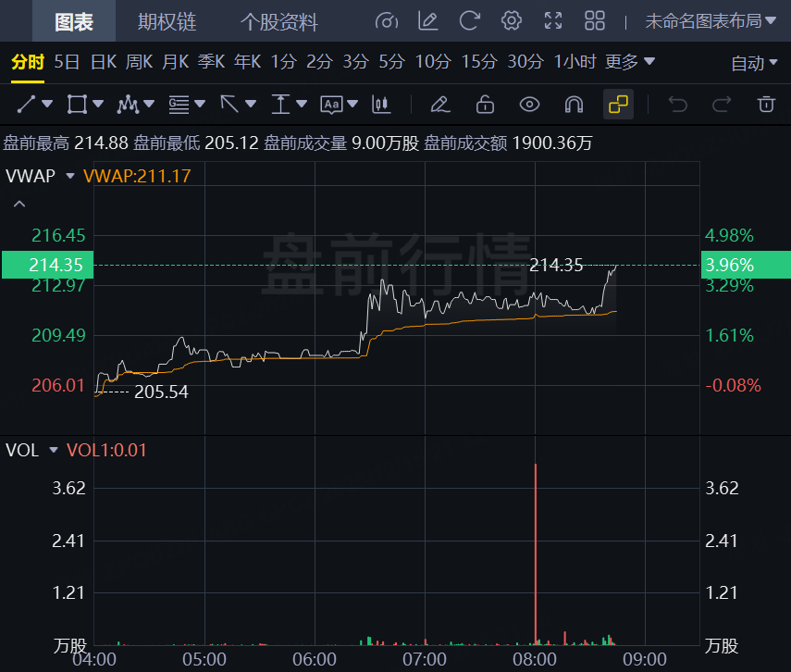Screen dimensions: 791x672
Task: Select the trend line drawing tool
Action: (26, 105)
